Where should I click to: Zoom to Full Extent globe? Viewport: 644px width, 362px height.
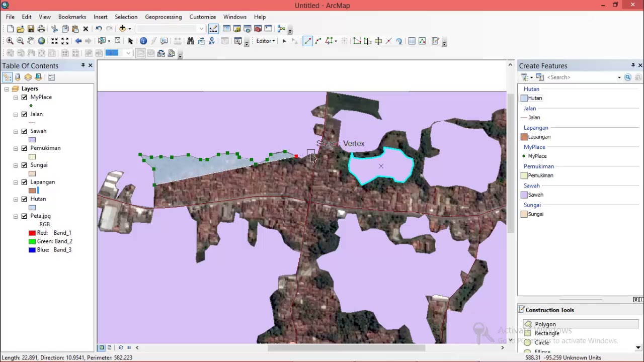click(41, 41)
